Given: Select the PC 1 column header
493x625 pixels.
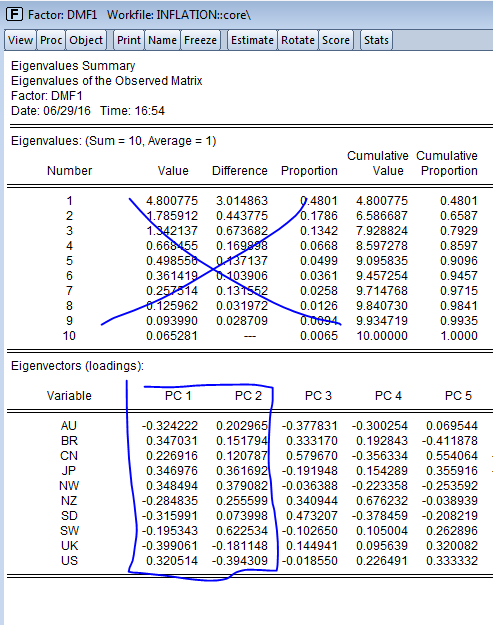Looking at the screenshot, I should coord(178,396).
